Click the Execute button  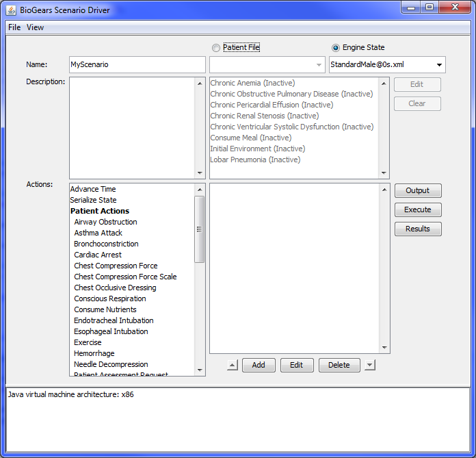tap(418, 209)
